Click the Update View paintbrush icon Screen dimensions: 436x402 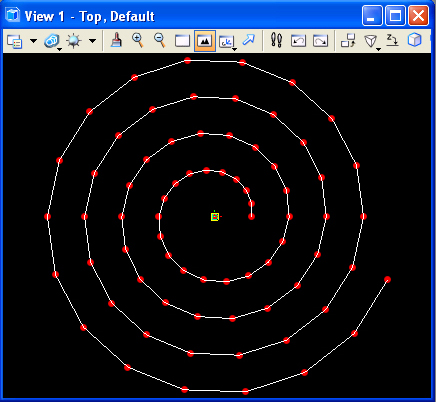point(116,40)
